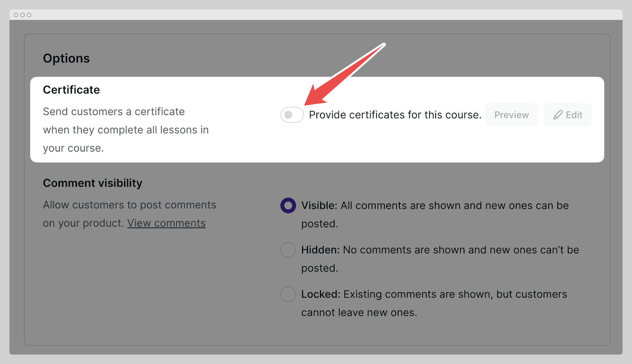This screenshot has width=632, height=364.
Task: Click the Comment visibility heading
Action: [92, 183]
